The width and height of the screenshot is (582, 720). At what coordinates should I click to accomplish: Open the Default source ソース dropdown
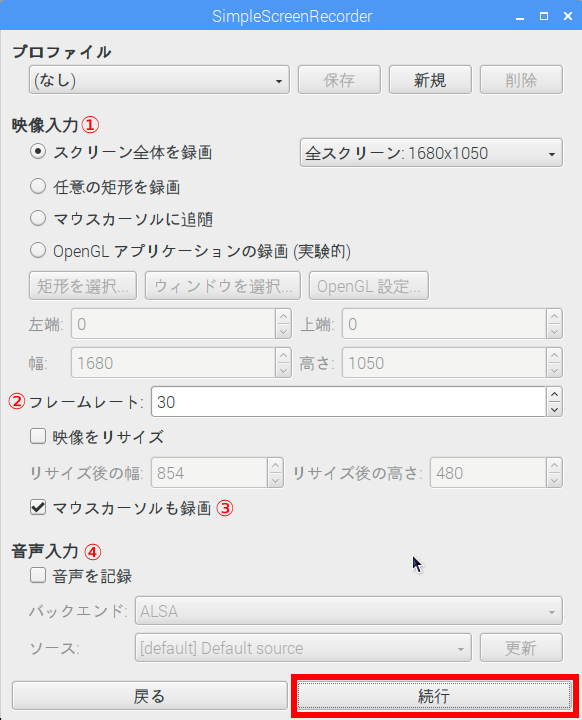(303, 648)
